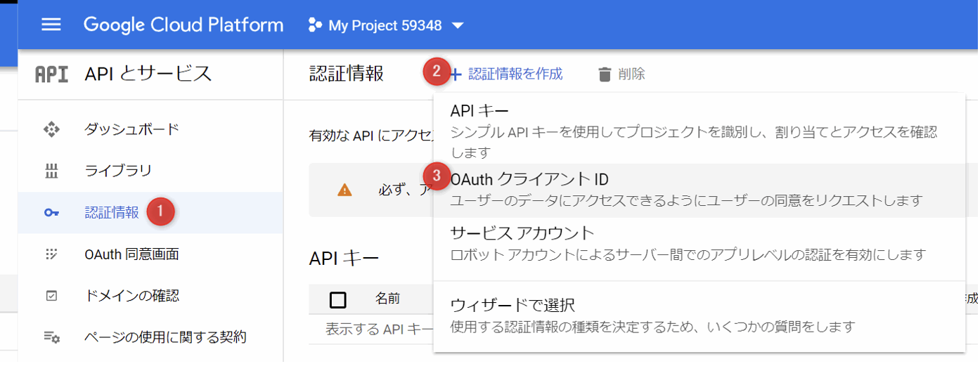Open the My Project 59348 project selector
Viewport: 980px width, 371px height.
[386, 26]
